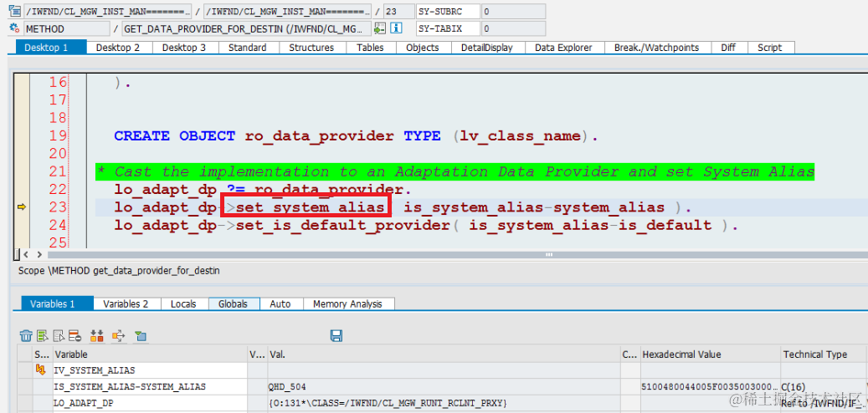This screenshot has width=868, height=413.
Task: Click the lo_adapt_dp cast on line 22
Action: pos(263,189)
